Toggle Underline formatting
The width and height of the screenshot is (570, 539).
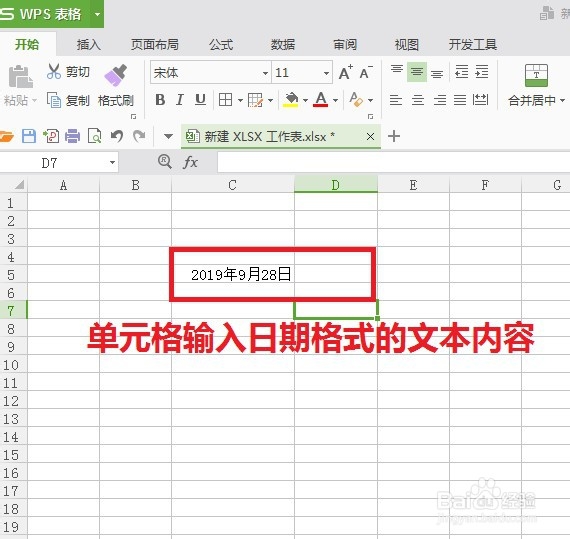[200, 100]
